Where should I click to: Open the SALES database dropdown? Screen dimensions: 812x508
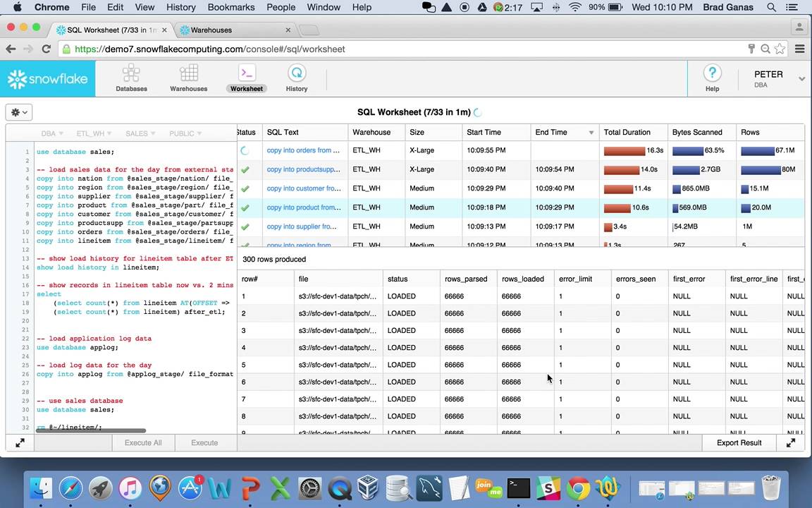tap(140, 133)
